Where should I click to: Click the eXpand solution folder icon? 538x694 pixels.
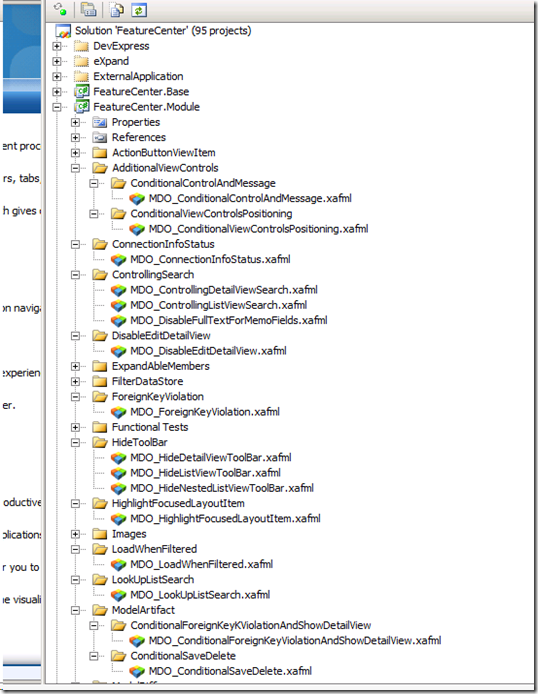click(x=81, y=61)
